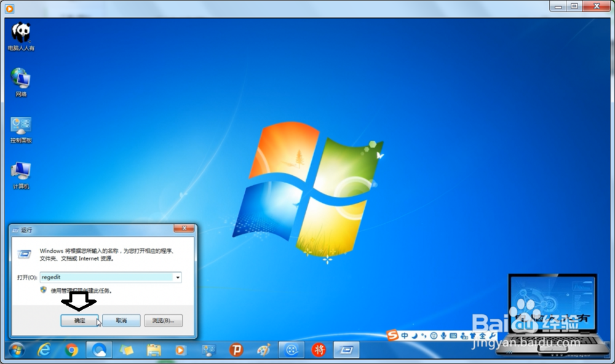The width and height of the screenshot is (615, 364).
Task: Expand the 打开 Open combo box dropdown arrow
Action: pyautogui.click(x=178, y=277)
